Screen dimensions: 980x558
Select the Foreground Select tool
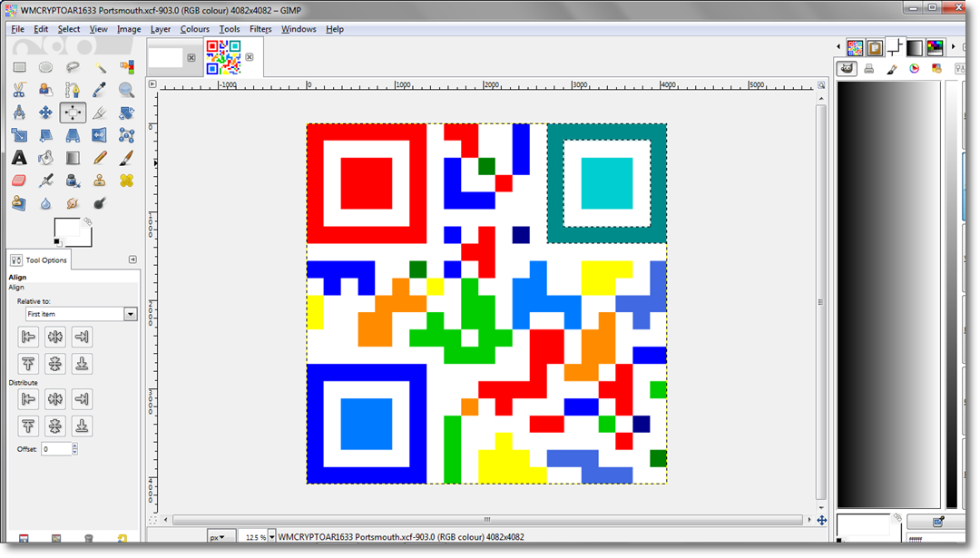click(45, 90)
